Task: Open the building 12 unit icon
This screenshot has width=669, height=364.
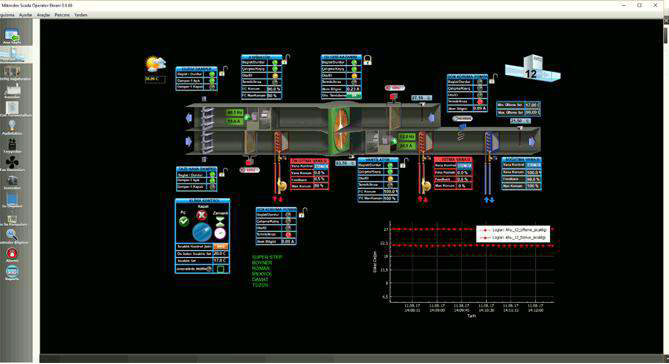Action: (532, 68)
